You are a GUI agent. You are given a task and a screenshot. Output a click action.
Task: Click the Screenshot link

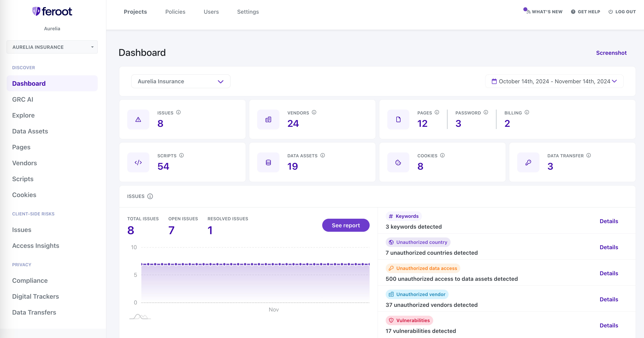click(612, 53)
